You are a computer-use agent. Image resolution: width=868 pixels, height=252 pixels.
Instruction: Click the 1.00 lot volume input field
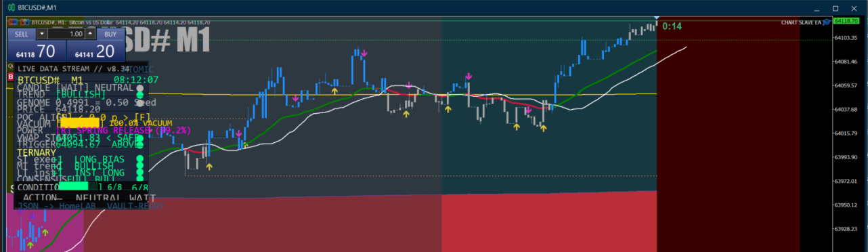click(x=66, y=34)
